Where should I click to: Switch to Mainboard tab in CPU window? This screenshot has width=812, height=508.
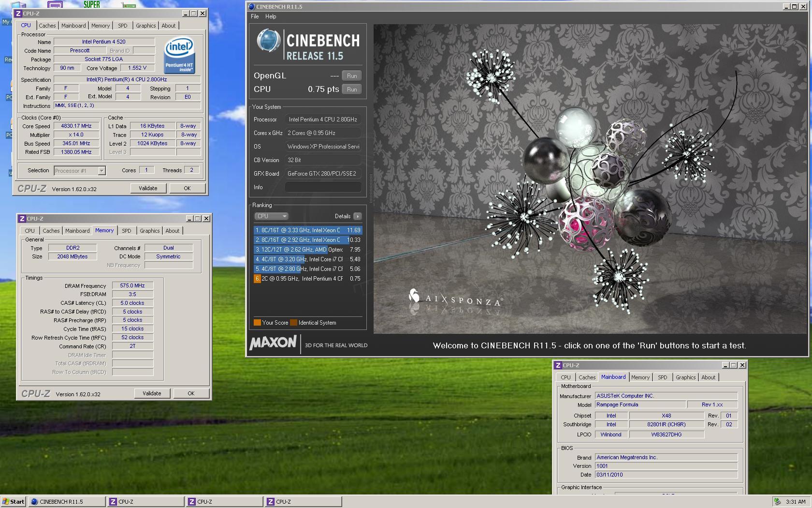click(73, 26)
